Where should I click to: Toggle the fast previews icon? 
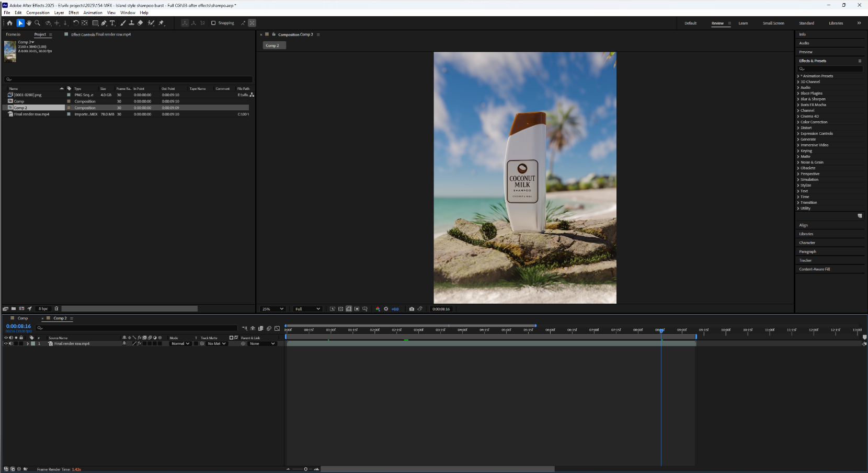[x=332, y=309]
